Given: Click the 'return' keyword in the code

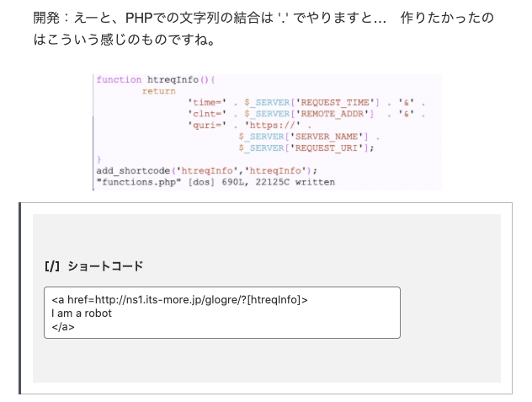Looking at the screenshot, I should [x=158, y=91].
